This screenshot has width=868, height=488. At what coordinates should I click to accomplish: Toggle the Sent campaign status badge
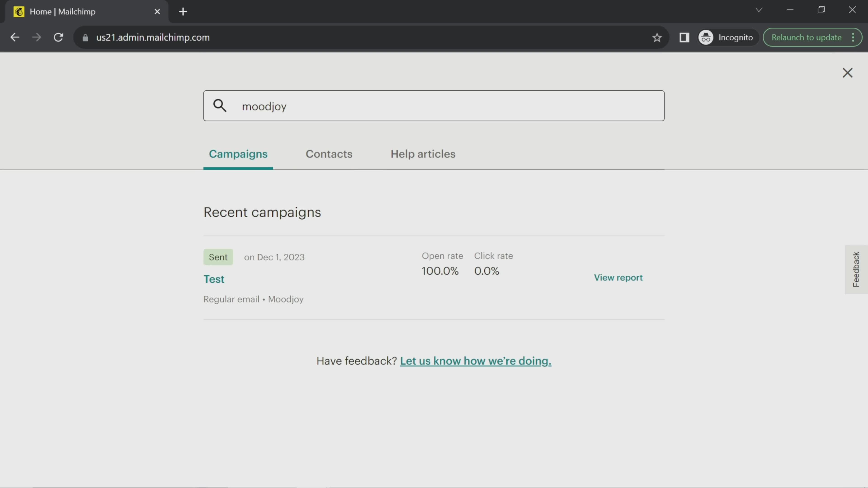[x=218, y=257]
